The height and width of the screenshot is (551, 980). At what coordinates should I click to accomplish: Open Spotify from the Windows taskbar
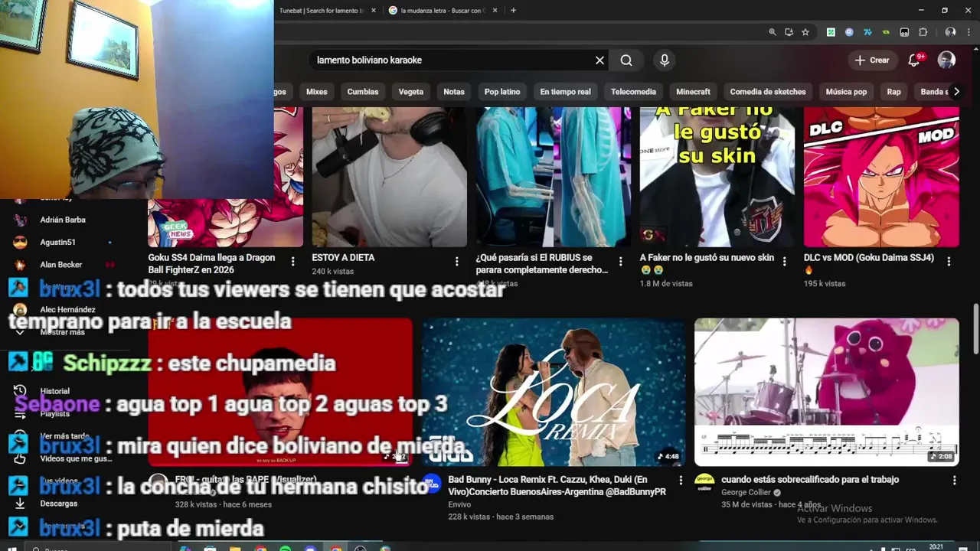[285, 548]
